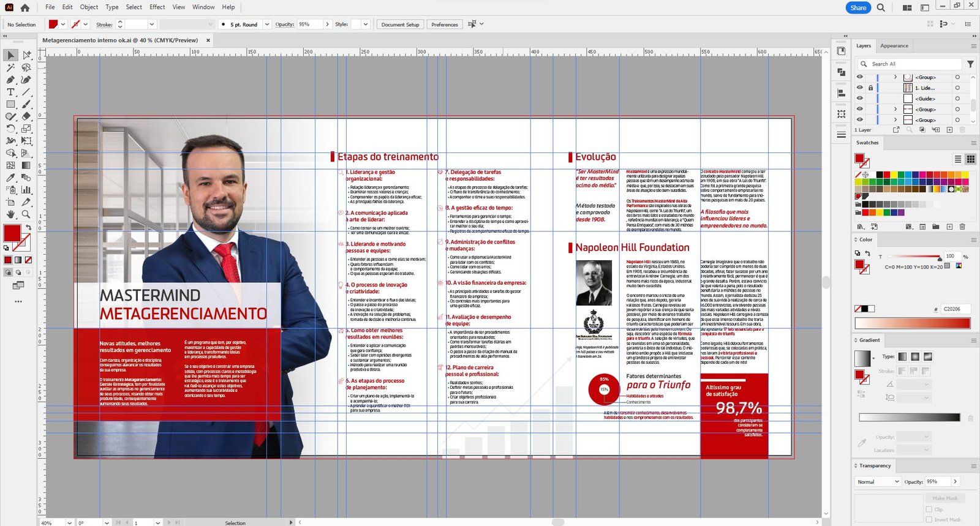
Task: Select the Scale tool
Action: pyautogui.click(x=26, y=129)
